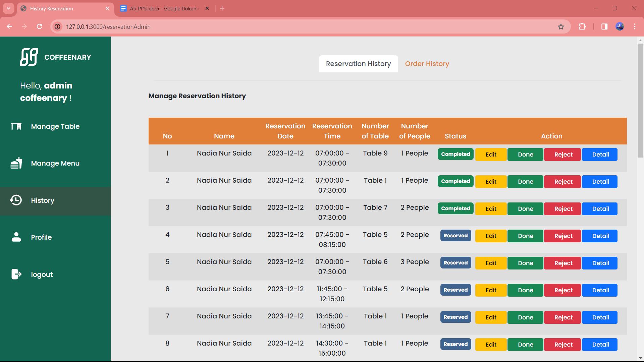Switch to A5_PPSI.docx Google Docs tab
The height and width of the screenshot is (362, 644).
pos(164,8)
